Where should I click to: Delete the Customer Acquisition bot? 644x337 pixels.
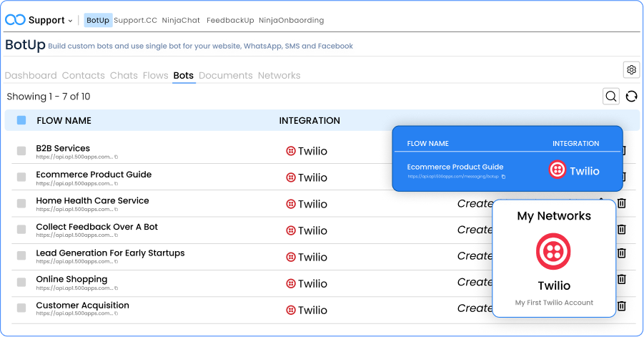tap(622, 306)
